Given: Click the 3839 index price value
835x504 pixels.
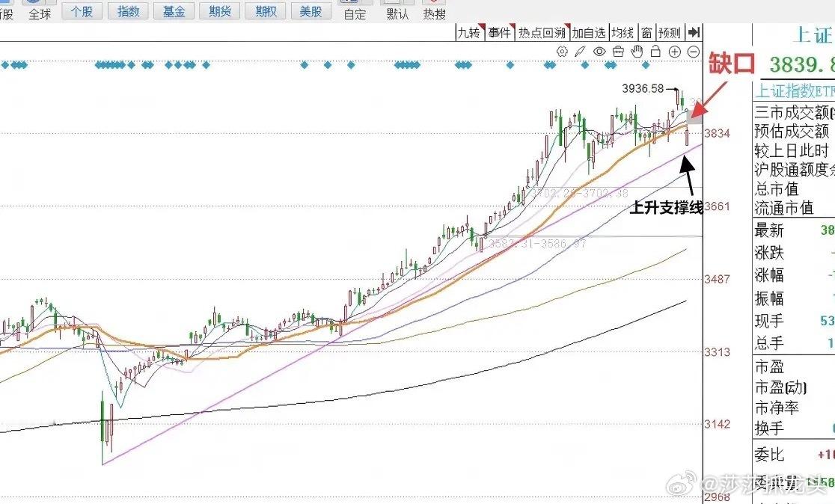Looking at the screenshot, I should click(801, 64).
